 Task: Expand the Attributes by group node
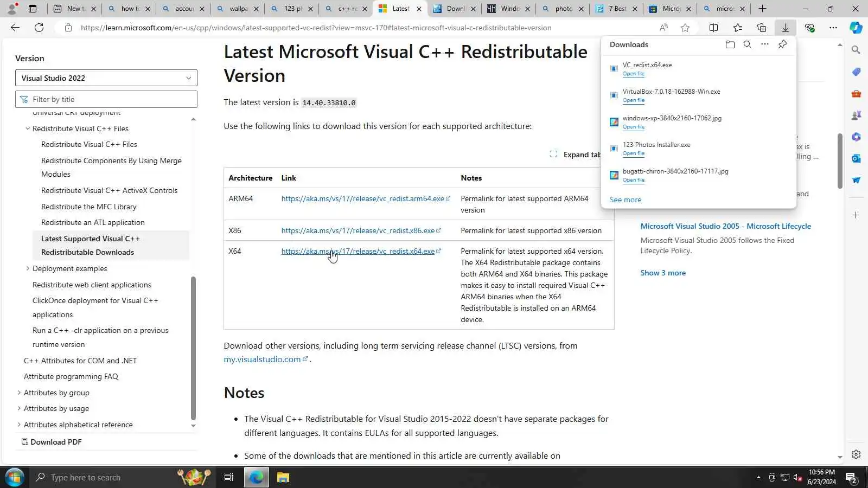(x=19, y=393)
